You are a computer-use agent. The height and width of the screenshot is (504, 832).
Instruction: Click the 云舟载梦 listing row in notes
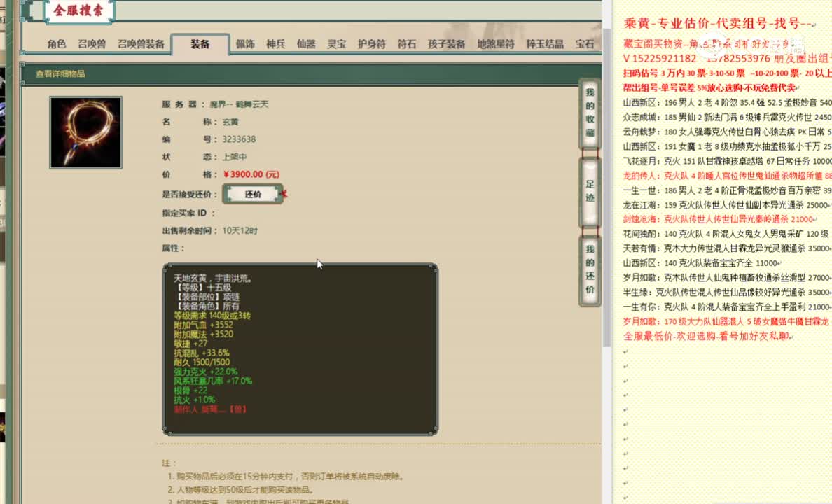728,132
